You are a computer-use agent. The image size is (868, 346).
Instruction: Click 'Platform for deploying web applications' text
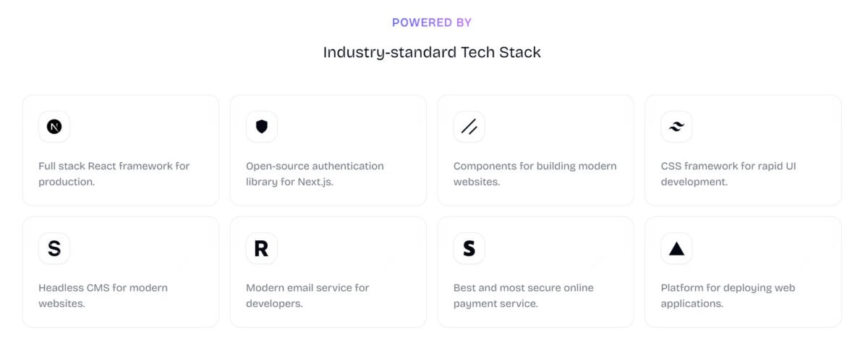click(728, 295)
